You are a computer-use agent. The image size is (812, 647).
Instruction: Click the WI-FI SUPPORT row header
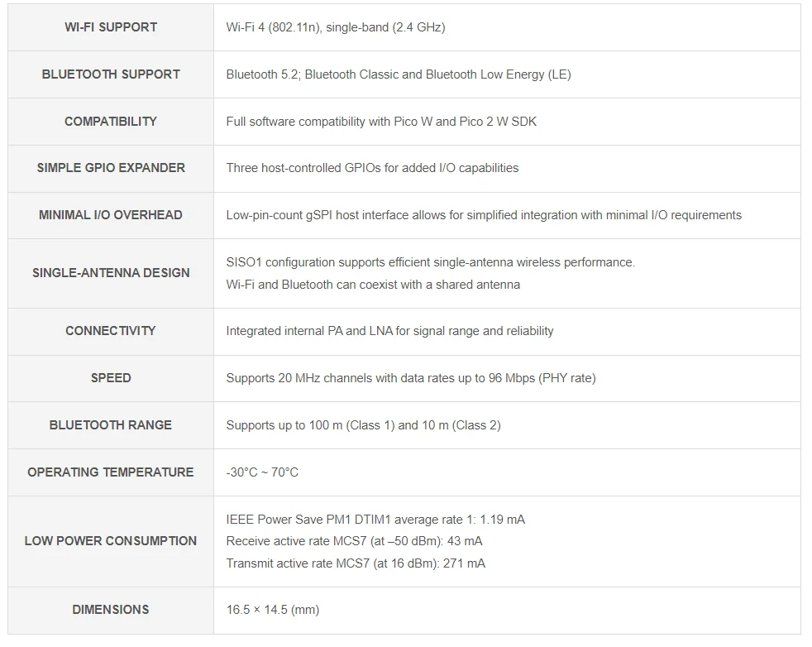tap(111, 27)
